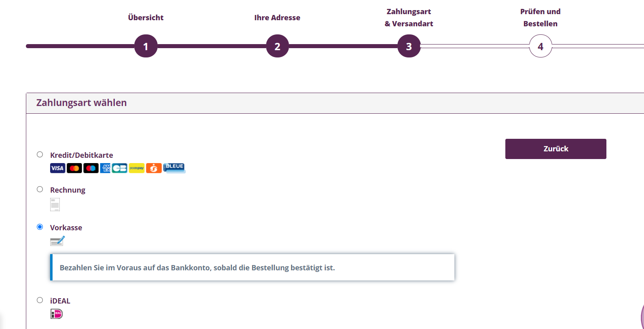Click the Kredit/Debitkarte label text

pyautogui.click(x=82, y=155)
